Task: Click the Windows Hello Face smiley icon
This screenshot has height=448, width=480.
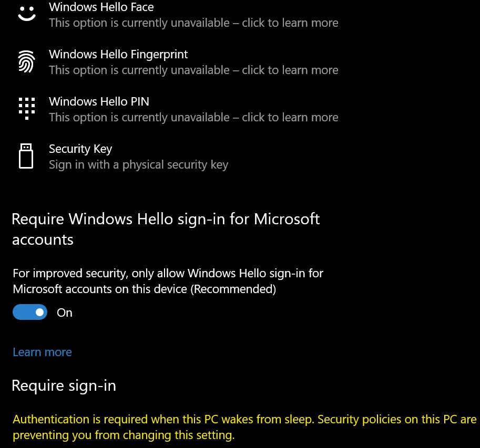Action: (x=26, y=13)
